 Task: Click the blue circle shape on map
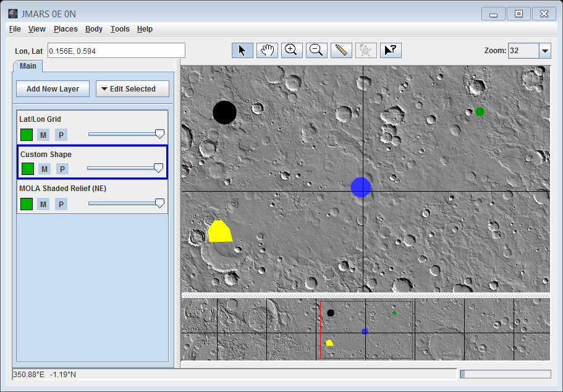(361, 187)
